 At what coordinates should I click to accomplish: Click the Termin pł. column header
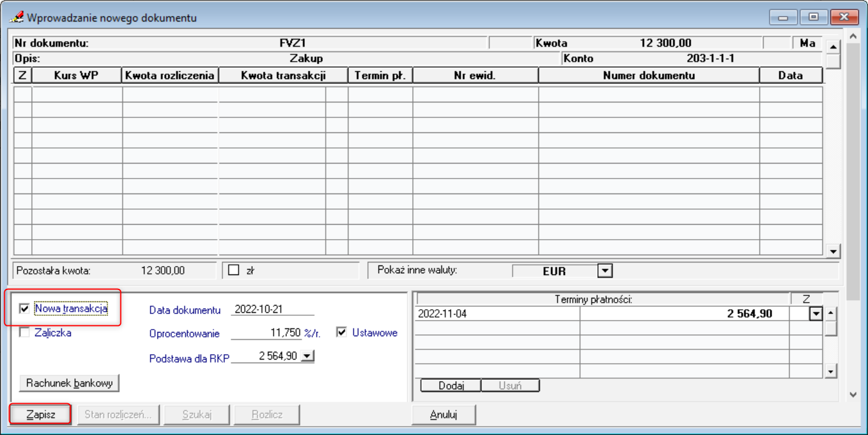pos(380,75)
